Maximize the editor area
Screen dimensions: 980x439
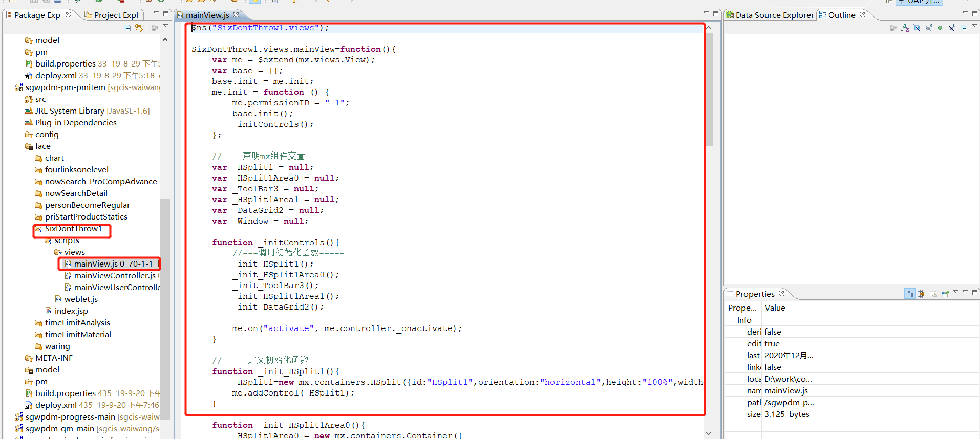[x=716, y=13]
